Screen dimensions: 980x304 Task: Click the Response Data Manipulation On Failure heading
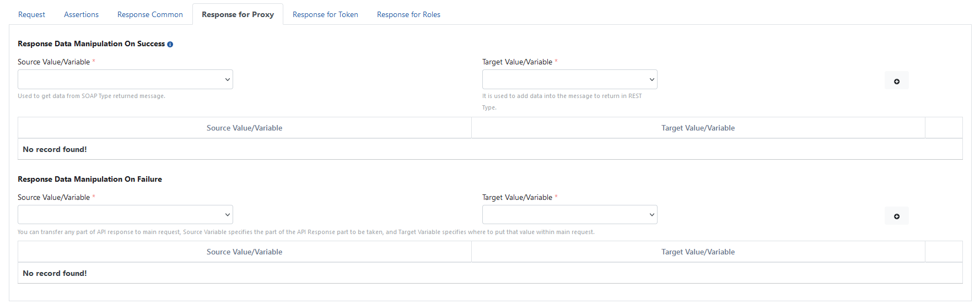tap(90, 179)
